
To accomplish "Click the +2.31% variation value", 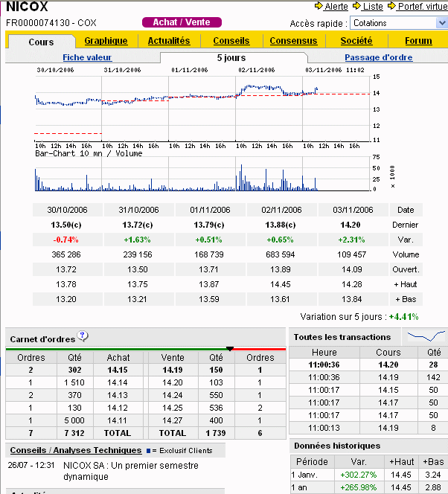I will click(351, 240).
